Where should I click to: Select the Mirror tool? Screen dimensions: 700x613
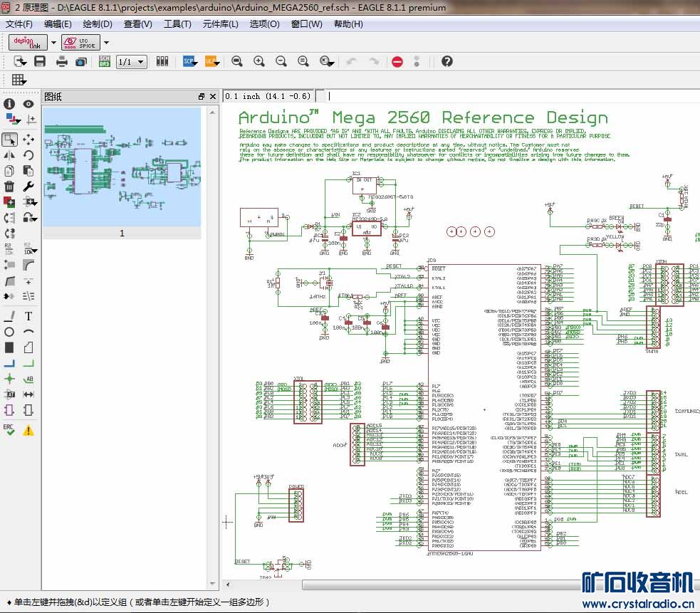click(10, 154)
